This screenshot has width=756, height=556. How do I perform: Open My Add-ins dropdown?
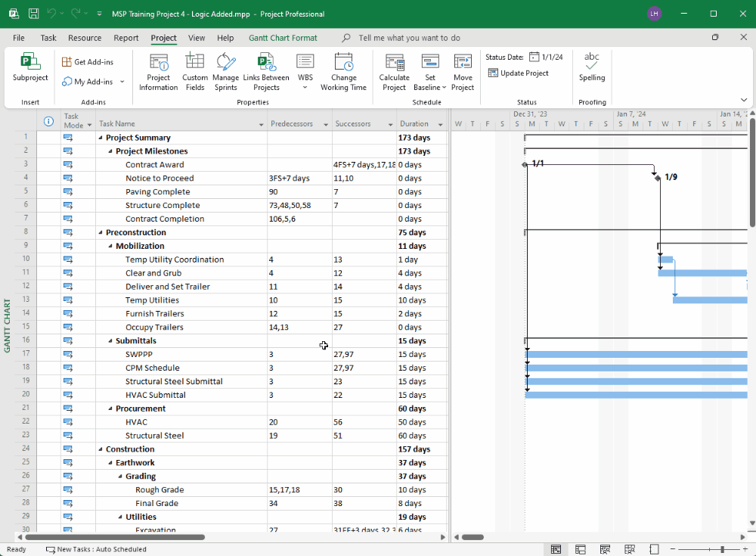pos(122,82)
